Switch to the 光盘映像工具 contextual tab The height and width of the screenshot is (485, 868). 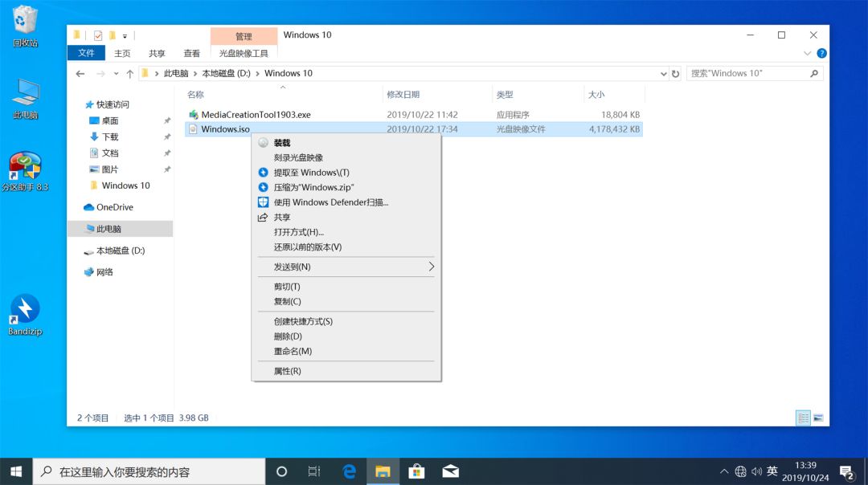tap(244, 53)
